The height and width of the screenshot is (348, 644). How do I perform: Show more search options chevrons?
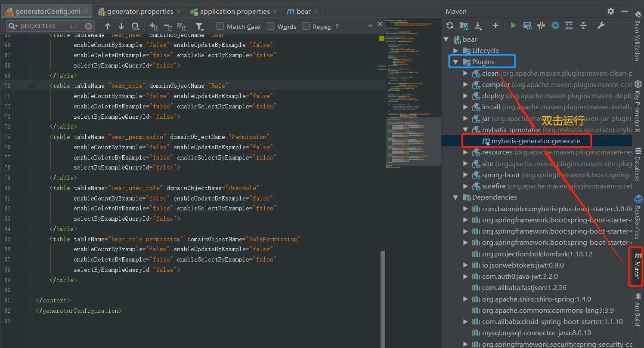click(370, 26)
